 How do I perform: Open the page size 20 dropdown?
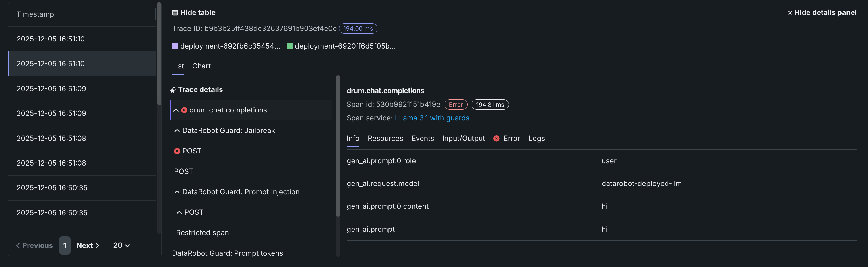click(x=121, y=245)
